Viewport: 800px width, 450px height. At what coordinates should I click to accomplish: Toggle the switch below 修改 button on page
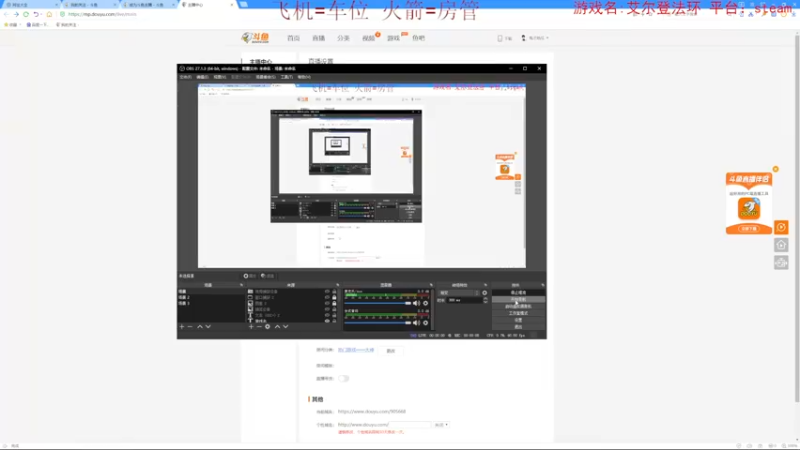343,379
